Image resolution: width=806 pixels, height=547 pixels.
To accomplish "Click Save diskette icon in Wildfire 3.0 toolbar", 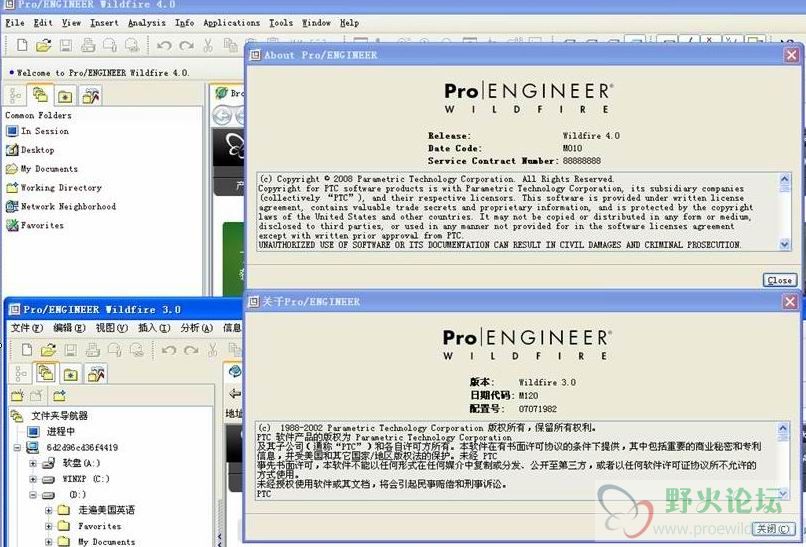I will 70,350.
